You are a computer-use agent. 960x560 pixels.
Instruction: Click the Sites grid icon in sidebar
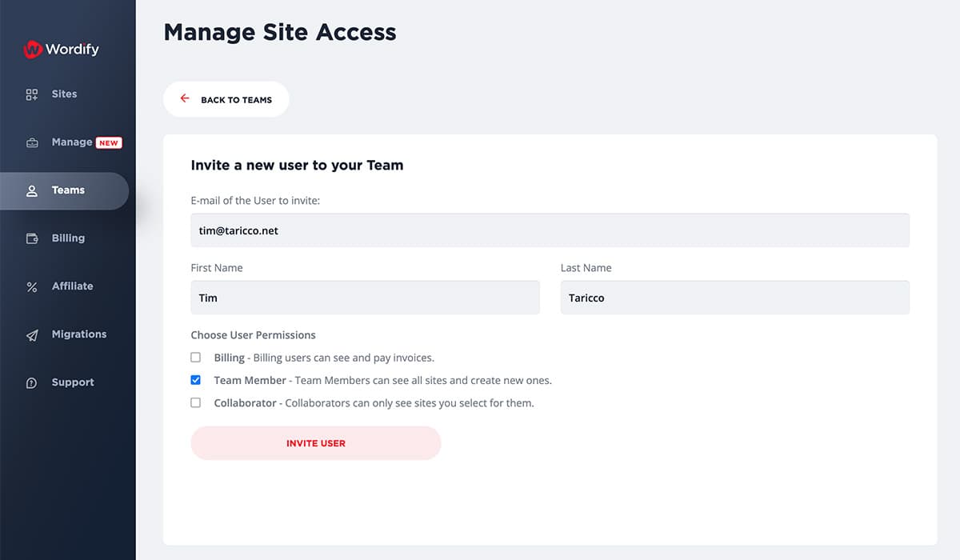click(x=32, y=94)
